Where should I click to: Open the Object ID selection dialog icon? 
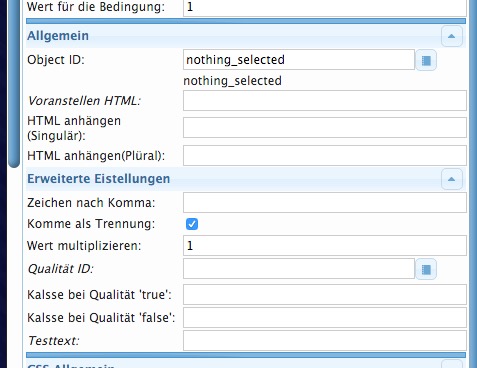point(426,60)
